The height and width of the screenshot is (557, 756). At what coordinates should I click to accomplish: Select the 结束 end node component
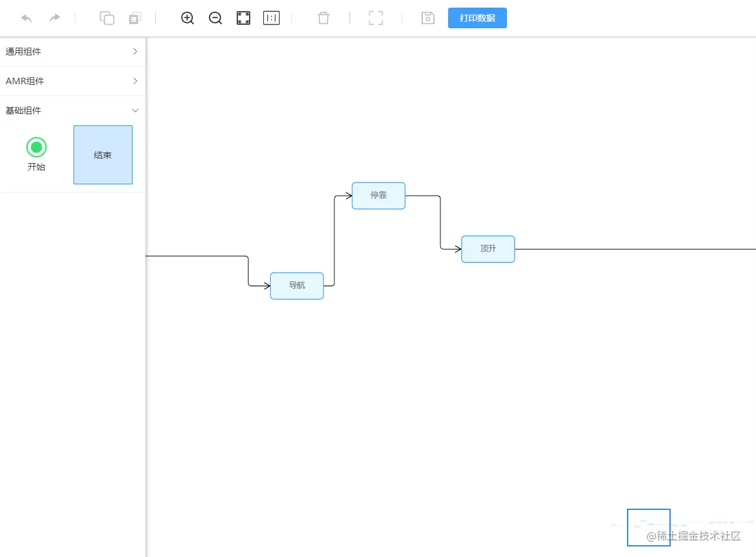[x=103, y=155]
